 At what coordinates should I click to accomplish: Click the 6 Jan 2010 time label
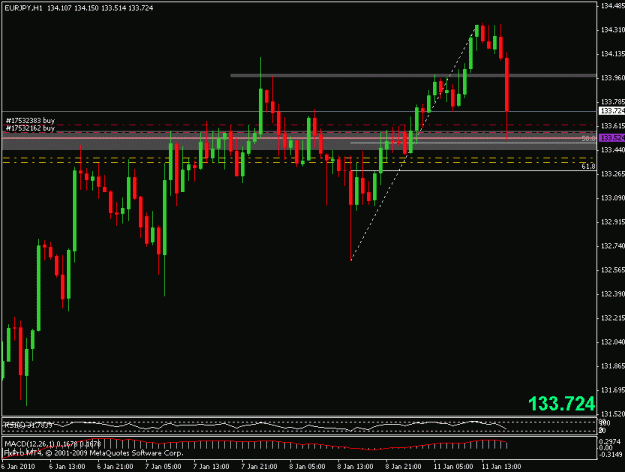tap(18, 466)
